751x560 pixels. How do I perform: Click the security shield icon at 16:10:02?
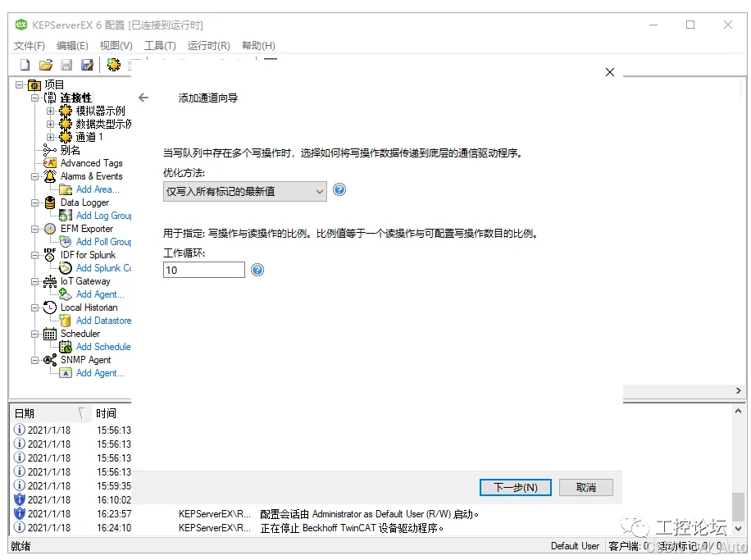[19, 499]
